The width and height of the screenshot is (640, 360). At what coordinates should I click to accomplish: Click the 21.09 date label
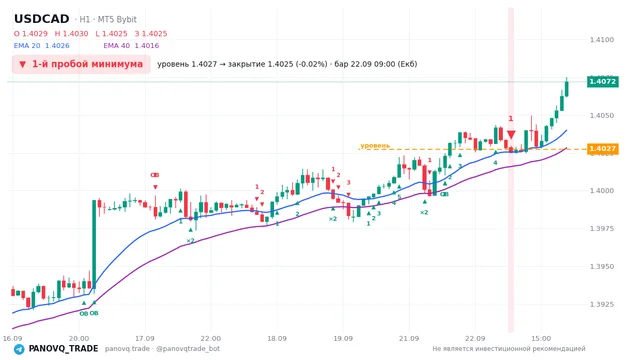pyautogui.click(x=409, y=338)
